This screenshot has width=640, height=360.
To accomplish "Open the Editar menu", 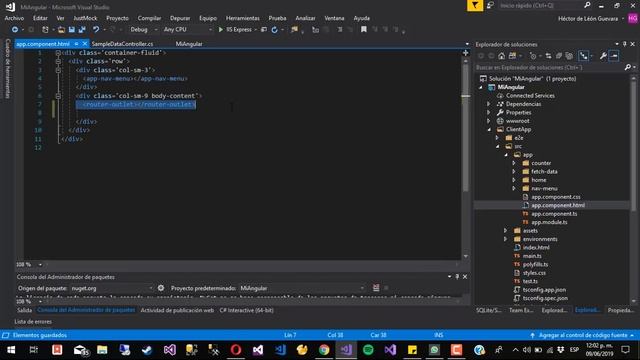I will [x=40, y=18].
